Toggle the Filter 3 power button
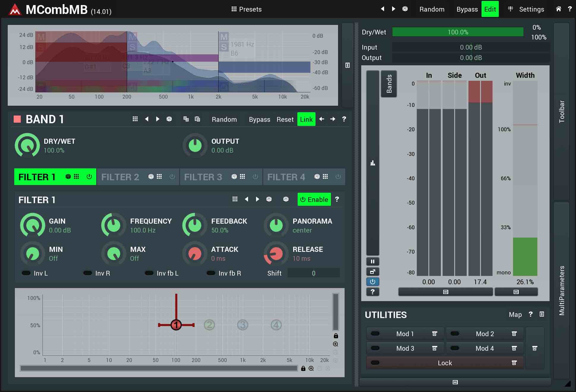The image size is (576, 392). 255,177
